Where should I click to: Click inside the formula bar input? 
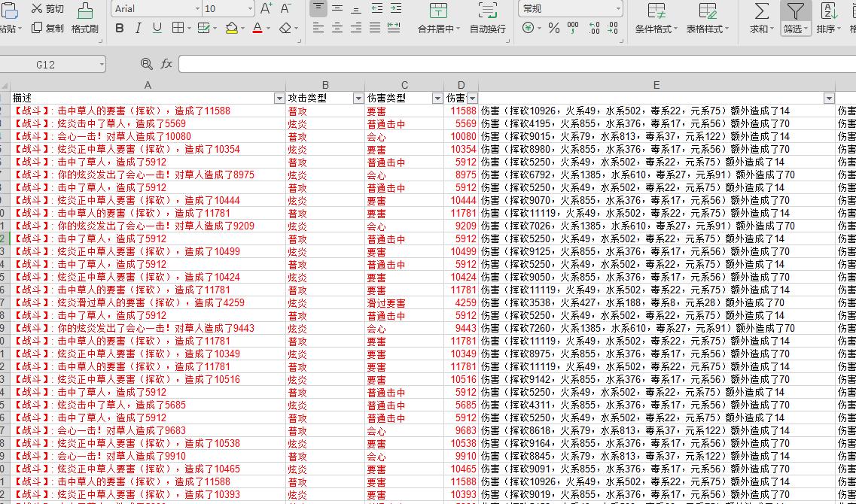point(516,64)
